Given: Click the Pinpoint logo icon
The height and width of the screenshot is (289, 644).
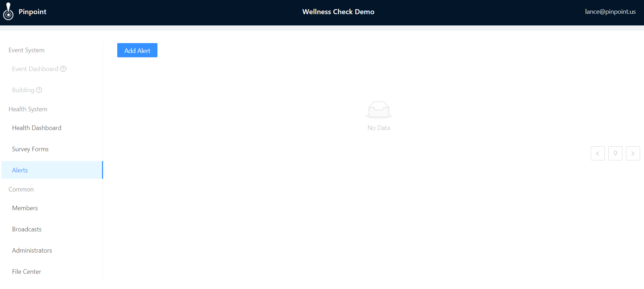Looking at the screenshot, I should tap(8, 12).
